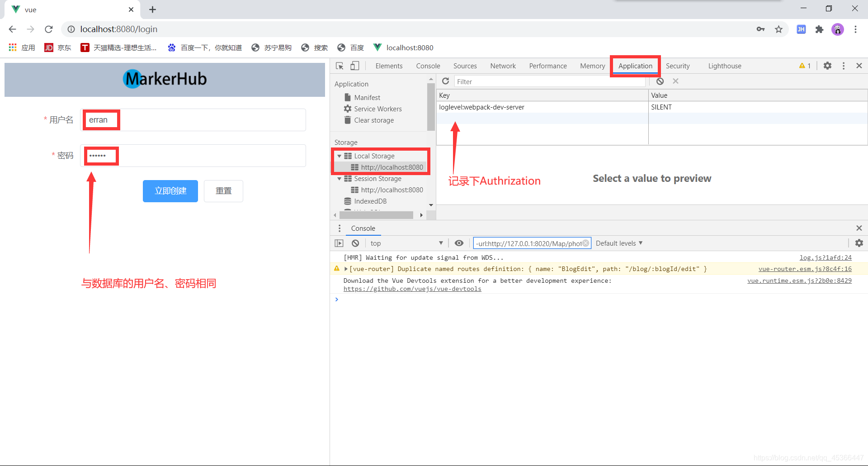Click the 用户名 username input field
Screen dimensions: 868x466
193,120
